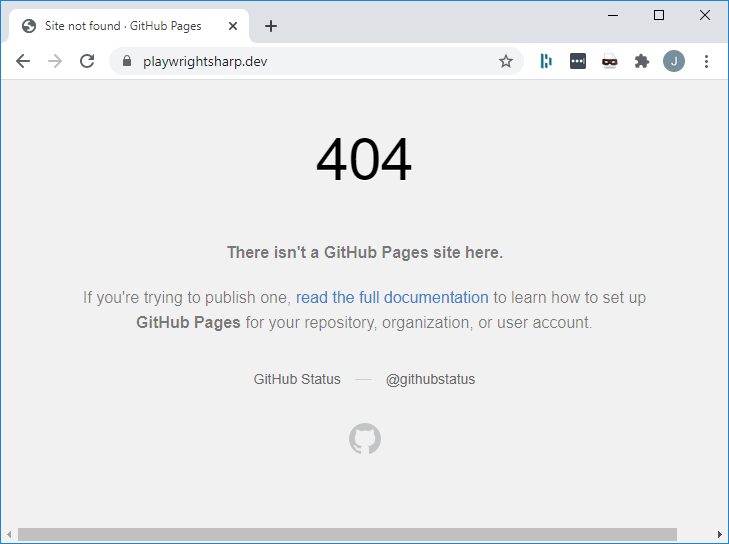Open the GitHub Status link
The width and height of the screenshot is (729, 544).
click(x=297, y=379)
